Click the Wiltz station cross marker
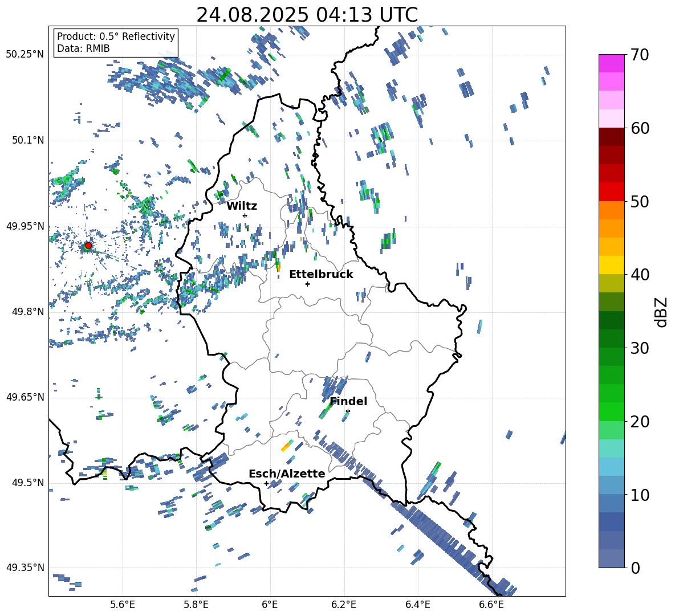The image size is (675, 616). 245,215
